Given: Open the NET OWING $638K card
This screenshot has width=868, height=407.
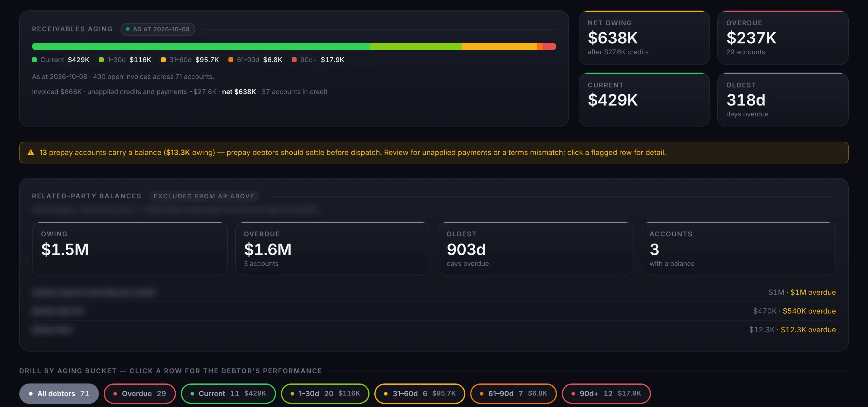Looking at the screenshot, I should [x=644, y=38].
